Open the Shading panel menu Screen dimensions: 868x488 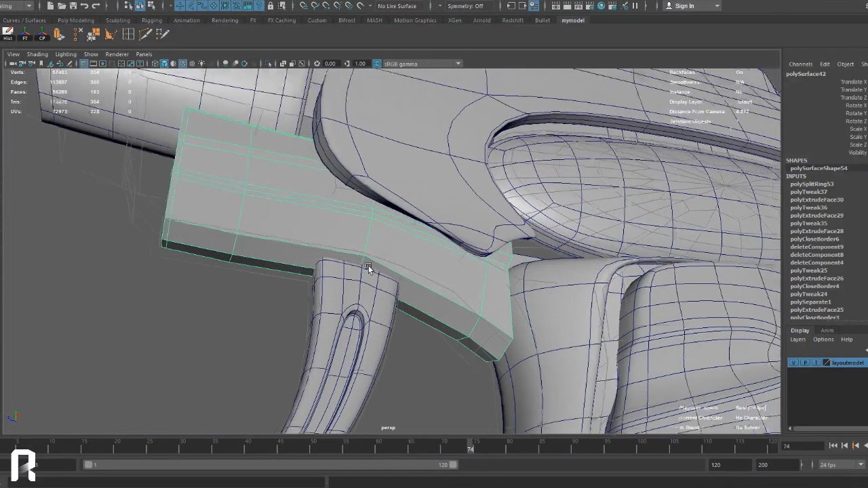coord(37,54)
